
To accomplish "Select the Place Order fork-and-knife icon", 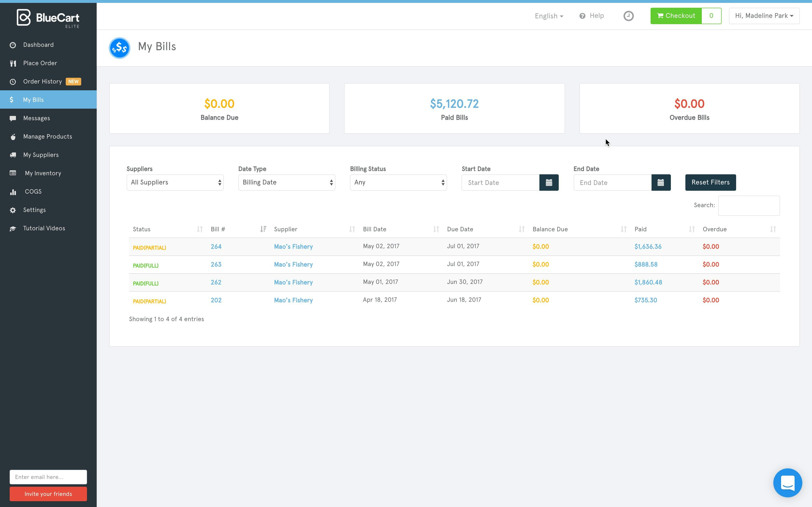I will pos(13,63).
